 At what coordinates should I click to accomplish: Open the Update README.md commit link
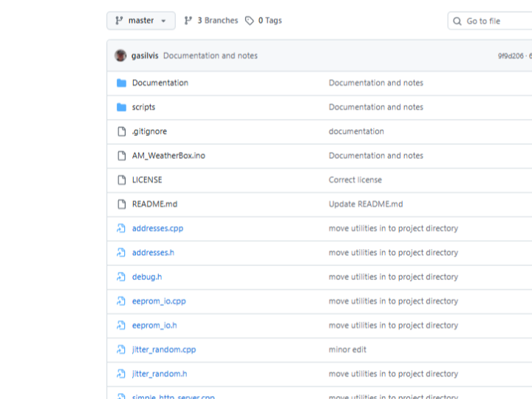(x=365, y=204)
